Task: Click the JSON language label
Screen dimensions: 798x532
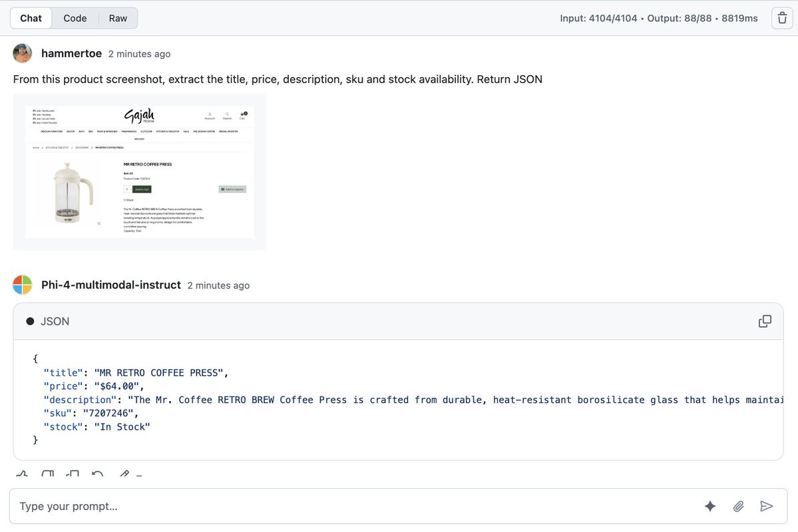Action: [x=55, y=321]
